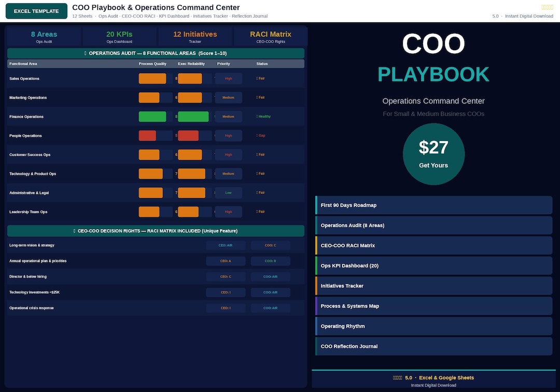Open the 8 Areas Ops Audit tab

click(44, 37)
